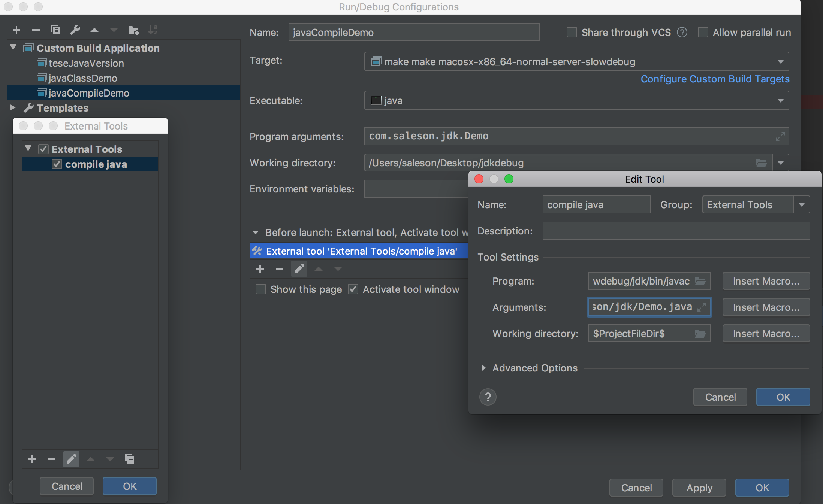Click the help question mark in Edit Tool
The width and height of the screenshot is (823, 504).
(488, 397)
